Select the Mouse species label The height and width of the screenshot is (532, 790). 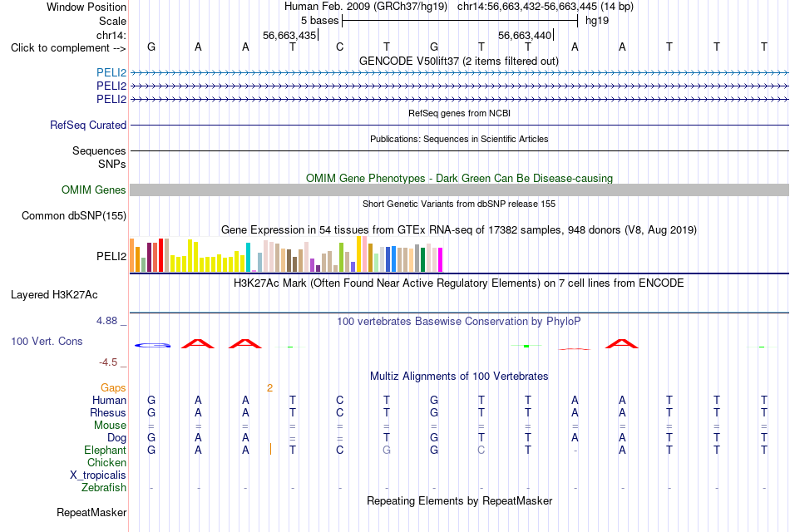tap(110, 426)
